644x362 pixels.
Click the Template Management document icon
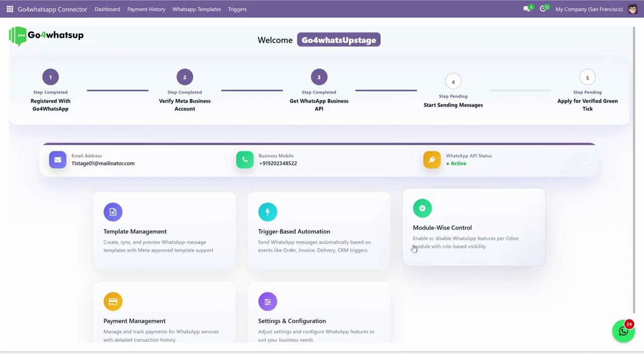113,212
